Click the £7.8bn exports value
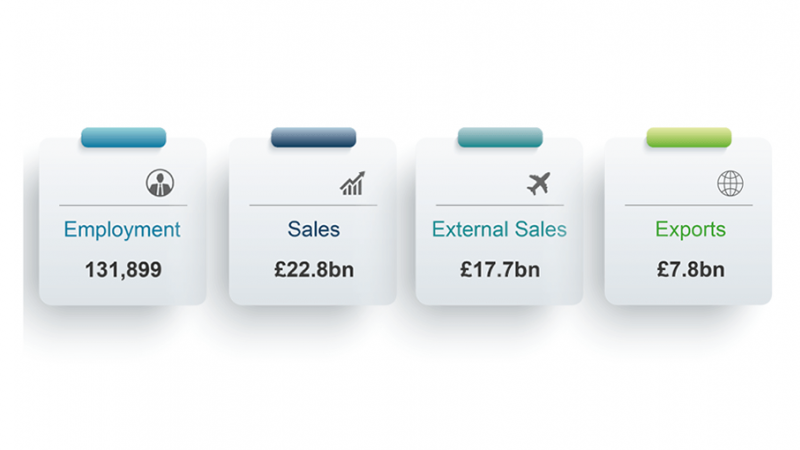Image resolution: width=800 pixels, height=450 pixels. pos(690,269)
